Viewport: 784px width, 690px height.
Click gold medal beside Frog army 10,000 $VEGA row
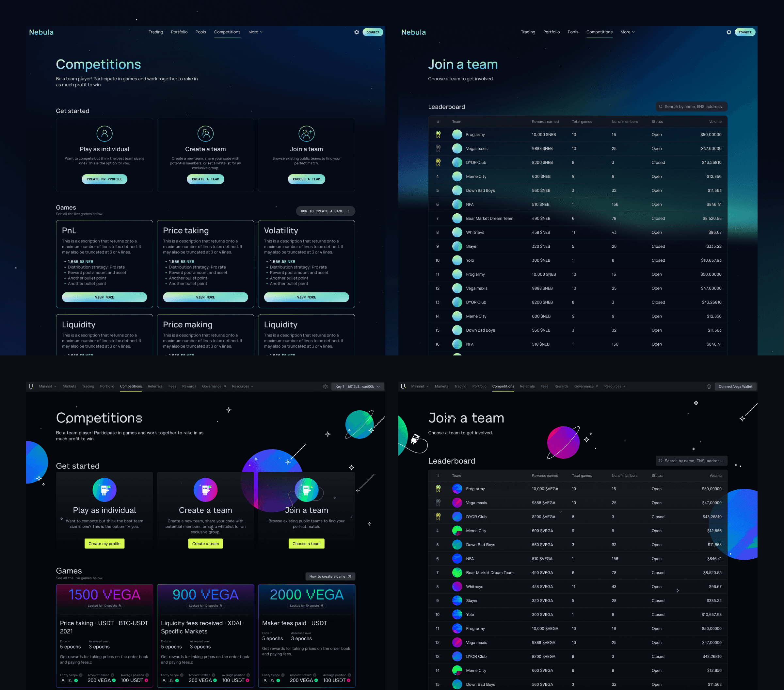click(x=438, y=488)
